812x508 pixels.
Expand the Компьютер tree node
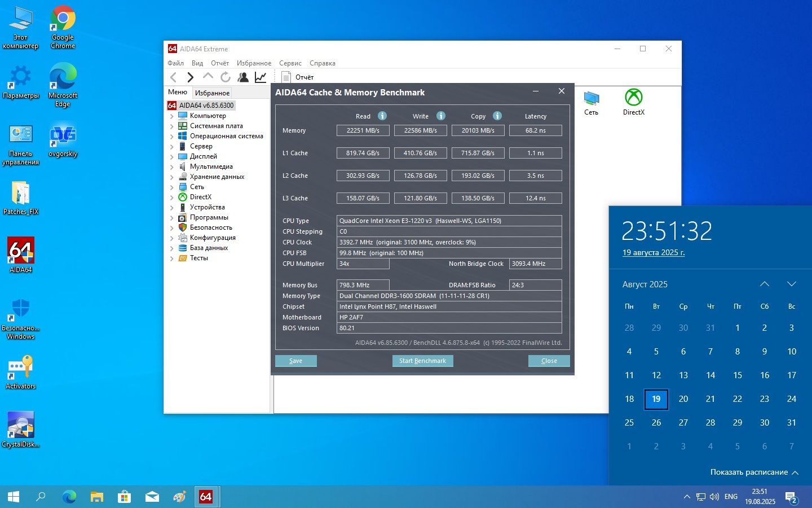pos(172,116)
